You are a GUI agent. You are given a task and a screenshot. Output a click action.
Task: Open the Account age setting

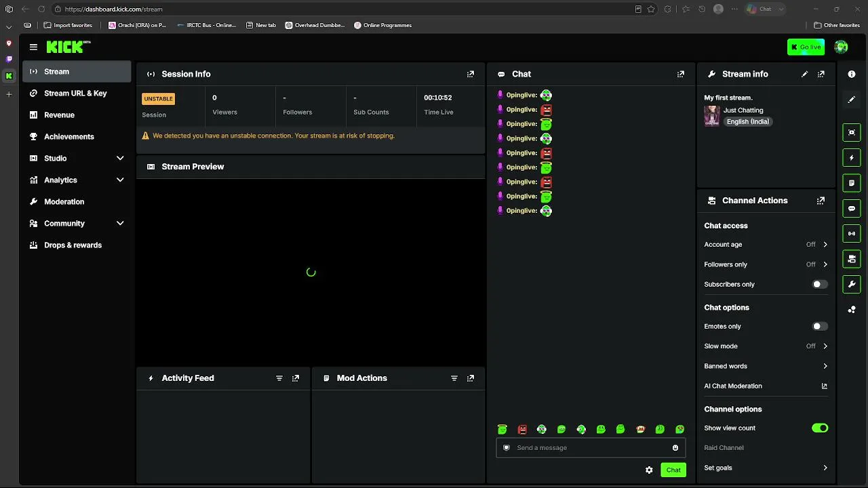766,244
